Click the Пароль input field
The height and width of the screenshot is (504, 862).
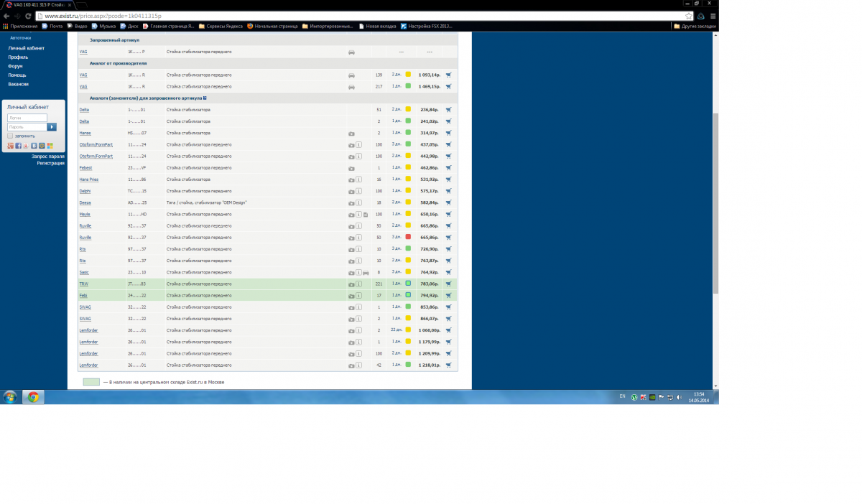point(27,127)
